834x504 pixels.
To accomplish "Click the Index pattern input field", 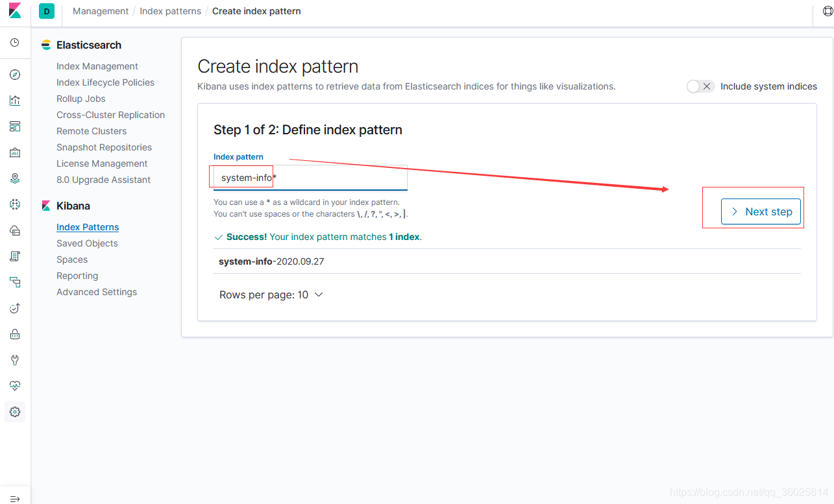I will tap(310, 176).
